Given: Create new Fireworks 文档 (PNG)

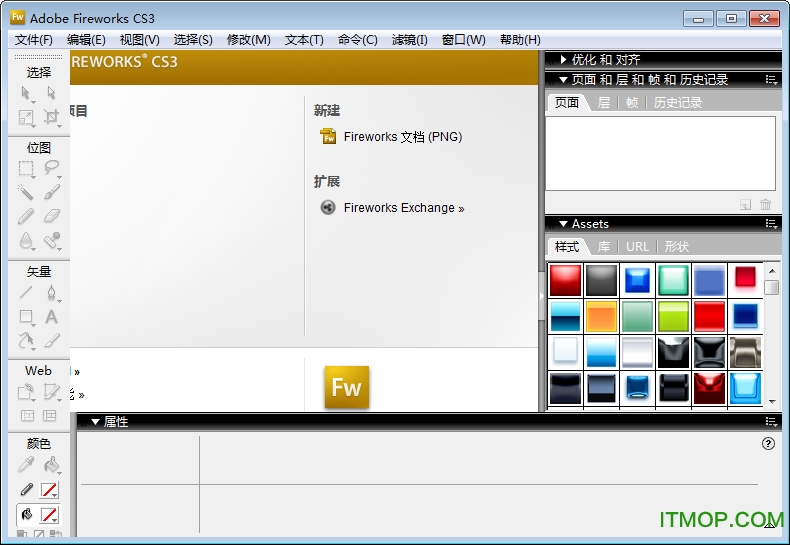Looking at the screenshot, I should coord(391,137).
